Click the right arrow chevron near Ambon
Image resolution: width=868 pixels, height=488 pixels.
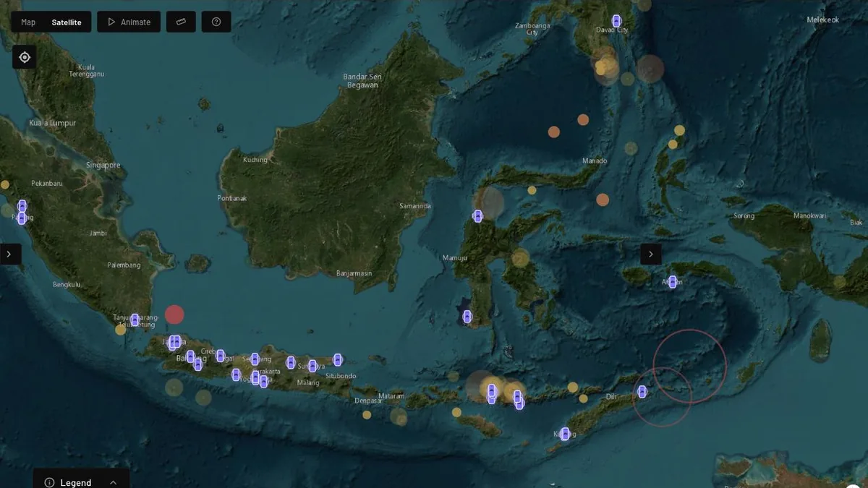tap(650, 254)
